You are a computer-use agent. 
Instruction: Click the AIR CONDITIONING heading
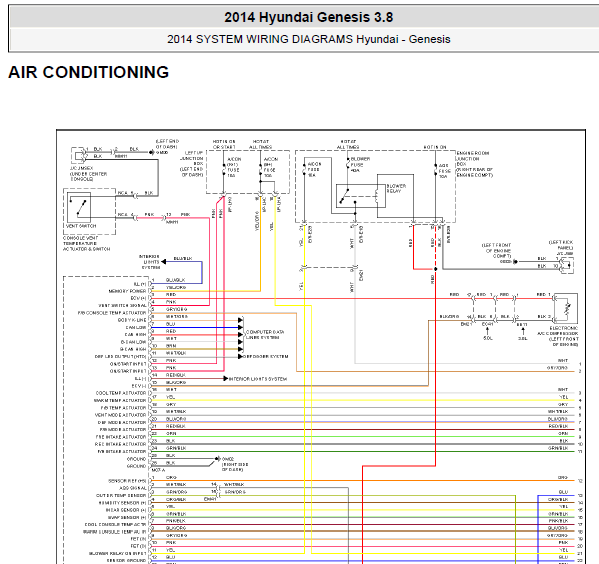point(88,72)
